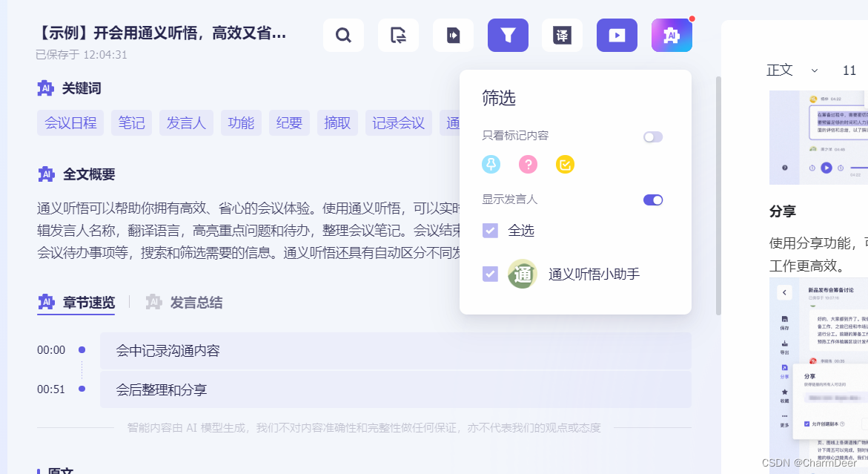
Task: Click the 通义听悟小助手 avatar
Action: 523,274
